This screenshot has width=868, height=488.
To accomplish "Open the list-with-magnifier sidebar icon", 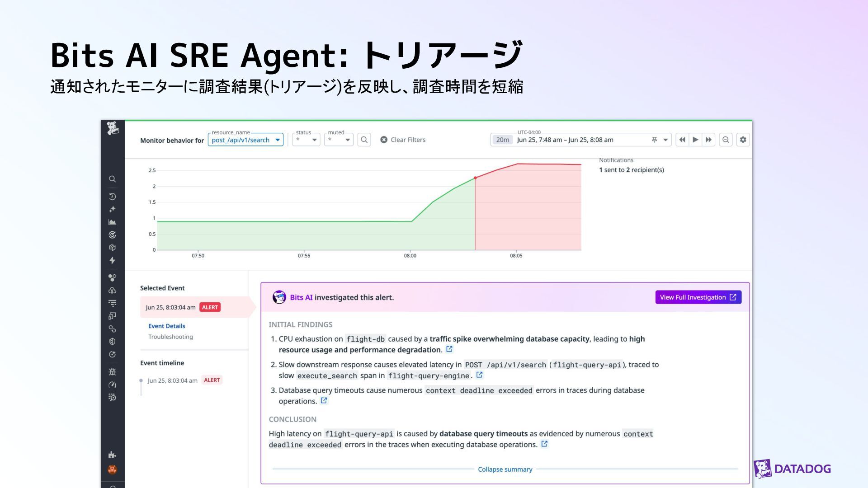I will pyautogui.click(x=112, y=398).
